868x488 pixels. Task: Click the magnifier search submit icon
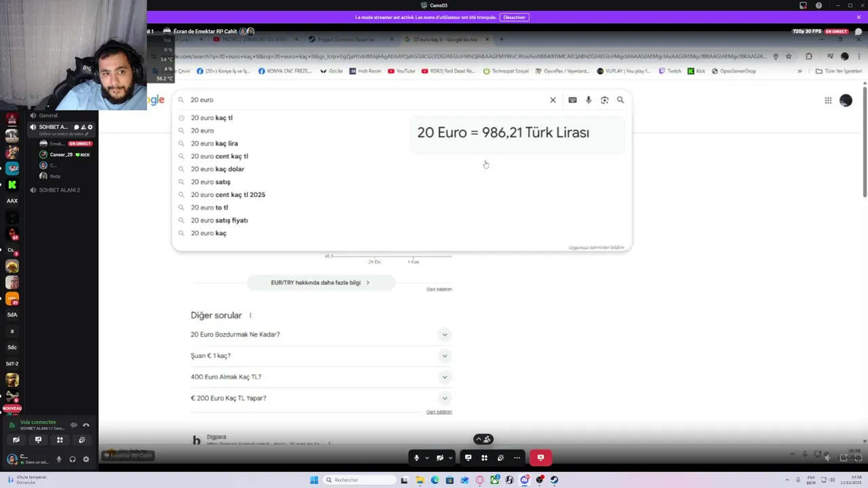coord(620,100)
